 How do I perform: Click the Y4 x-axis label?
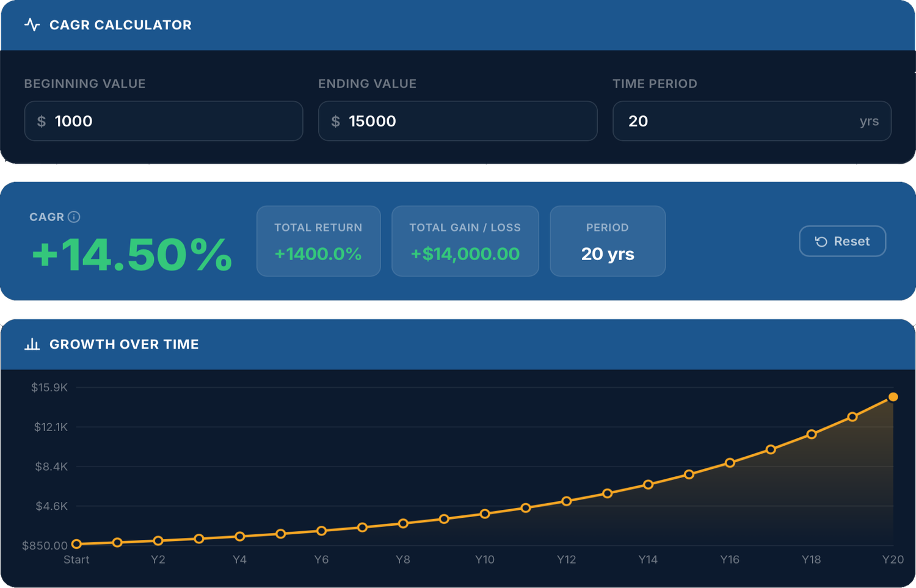click(239, 560)
